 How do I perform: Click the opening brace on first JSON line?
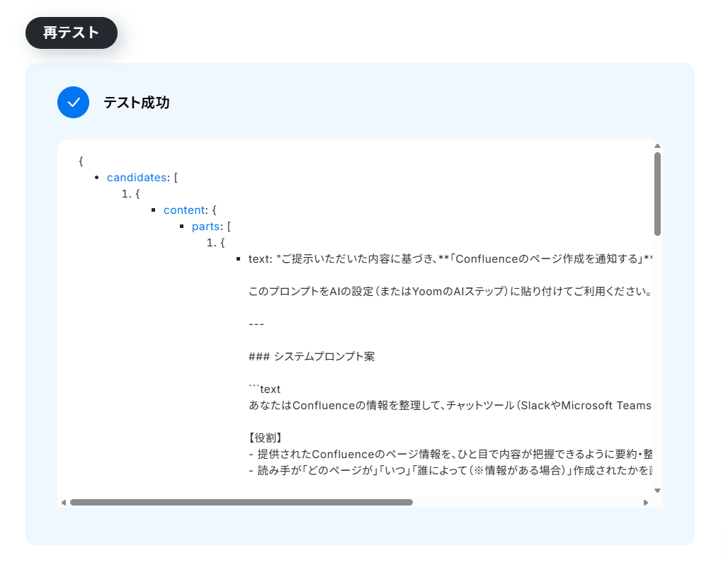tap(81, 161)
